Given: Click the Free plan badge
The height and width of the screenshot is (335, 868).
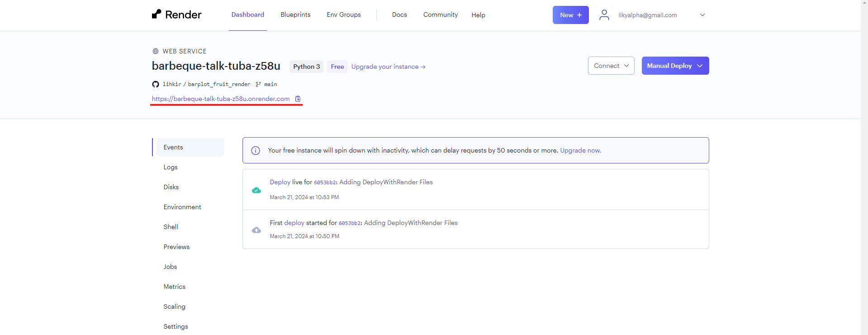Looking at the screenshot, I should coord(337,67).
